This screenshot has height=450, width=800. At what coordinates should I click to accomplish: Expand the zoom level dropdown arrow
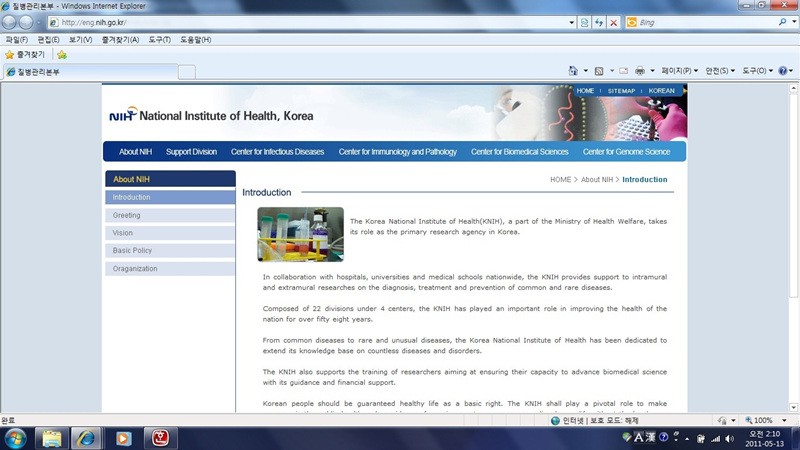(x=784, y=420)
